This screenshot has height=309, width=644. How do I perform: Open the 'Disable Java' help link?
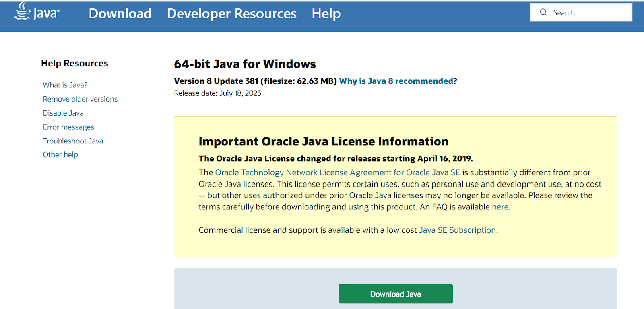(x=63, y=113)
